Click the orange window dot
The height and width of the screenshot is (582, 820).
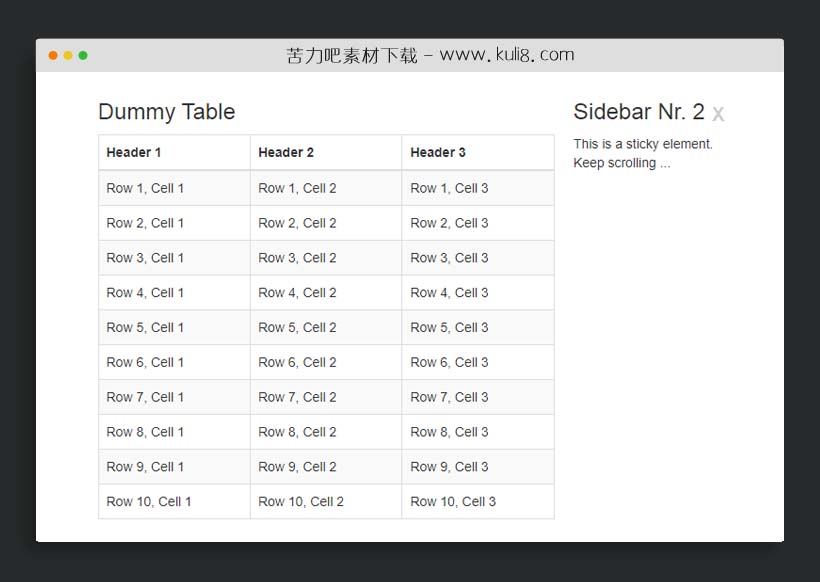[53, 55]
